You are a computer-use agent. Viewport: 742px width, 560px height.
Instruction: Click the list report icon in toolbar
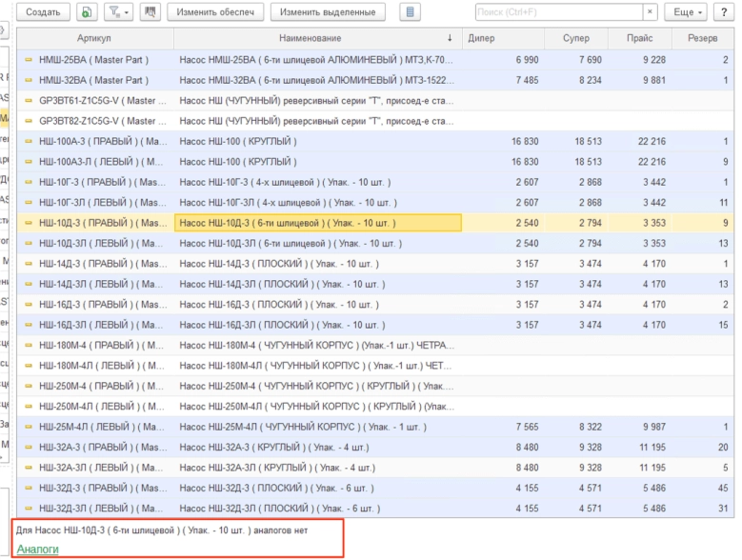pyautogui.click(x=411, y=12)
